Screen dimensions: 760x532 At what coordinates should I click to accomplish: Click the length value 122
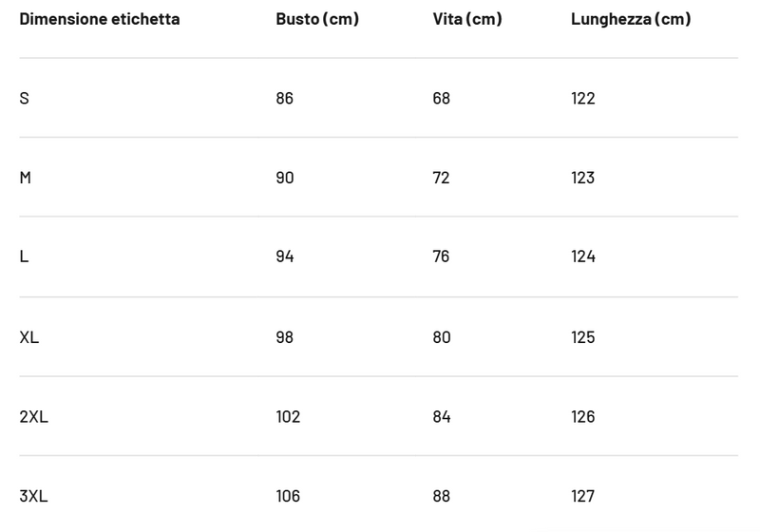tap(583, 99)
